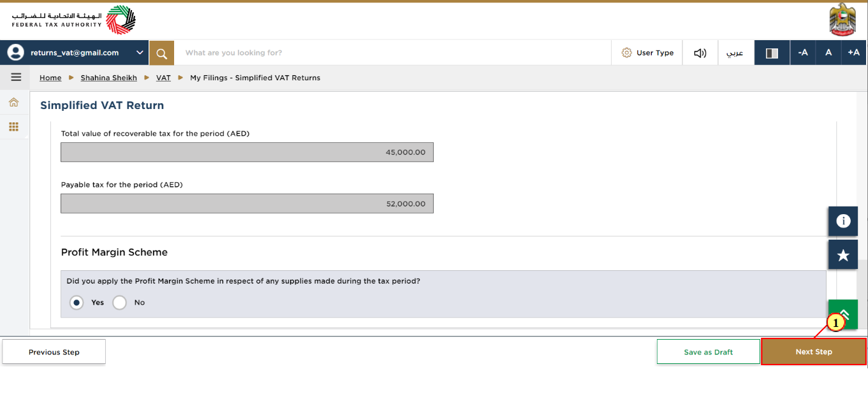Click the speaker read-aloud icon
The height and width of the screenshot is (413, 868).
point(700,53)
